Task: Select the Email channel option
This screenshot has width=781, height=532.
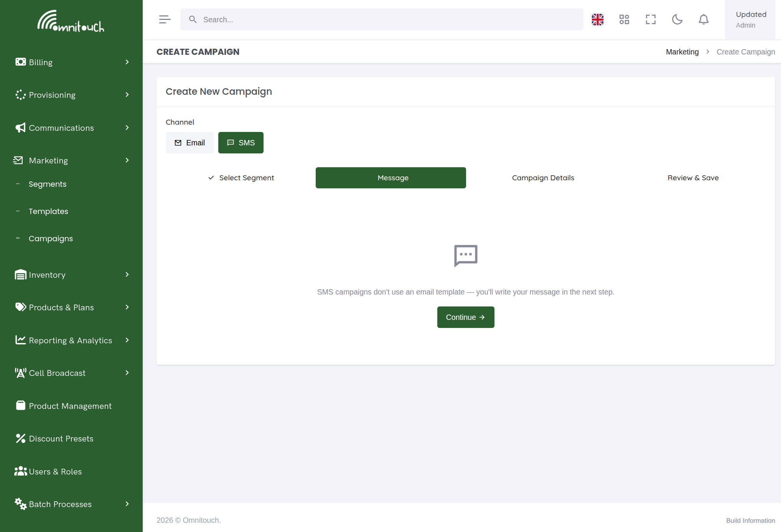Action: pyautogui.click(x=189, y=143)
